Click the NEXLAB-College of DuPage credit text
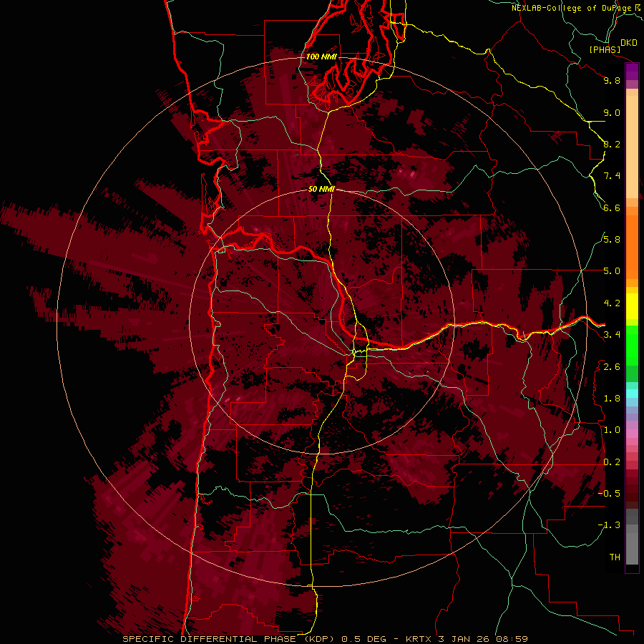The width and height of the screenshot is (644, 644). tap(572, 8)
